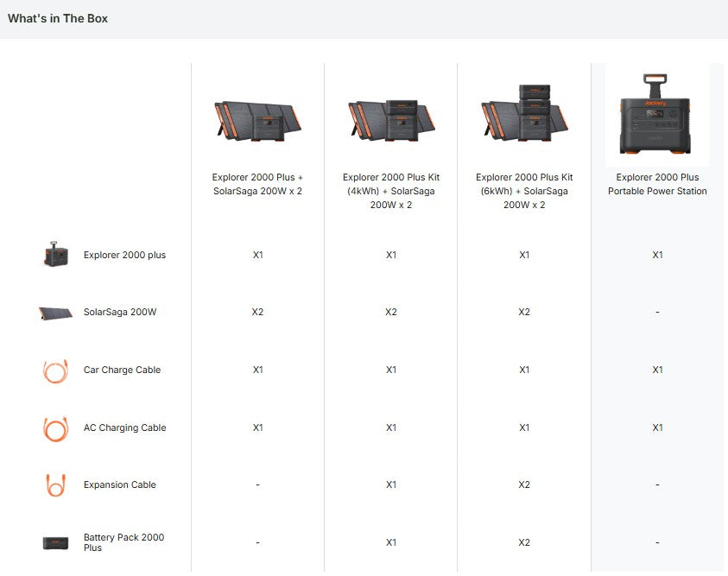Click the Battery Pack 2000 Plus icon
The width and height of the screenshot is (728, 576).
tap(55, 542)
